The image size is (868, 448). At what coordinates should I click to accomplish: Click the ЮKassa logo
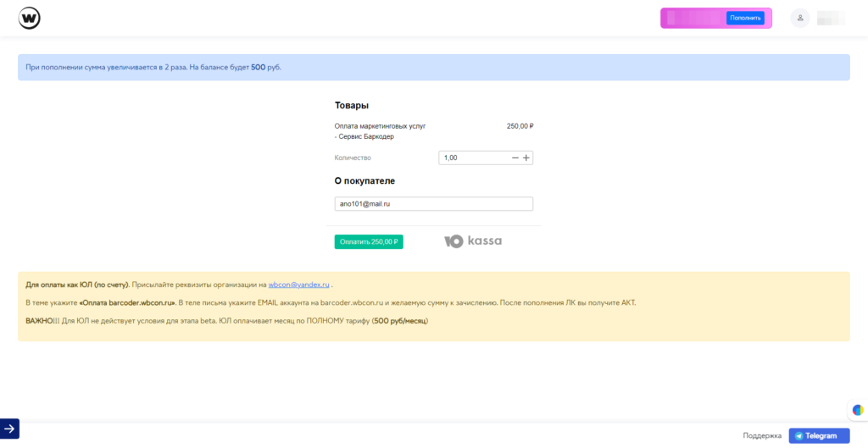[x=473, y=241]
